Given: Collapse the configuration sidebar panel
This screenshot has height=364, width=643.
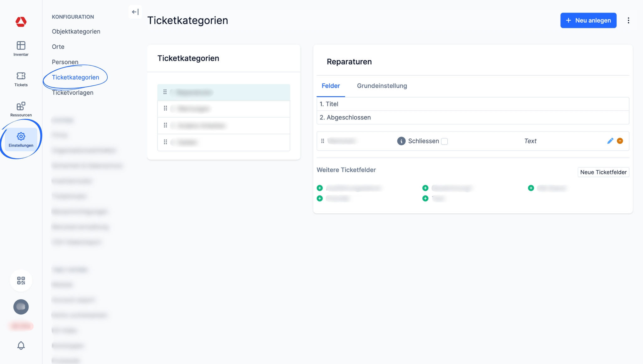Looking at the screenshot, I should (x=135, y=12).
